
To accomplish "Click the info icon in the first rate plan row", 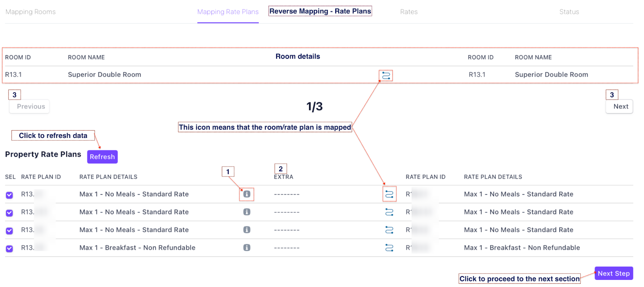I will (x=247, y=194).
